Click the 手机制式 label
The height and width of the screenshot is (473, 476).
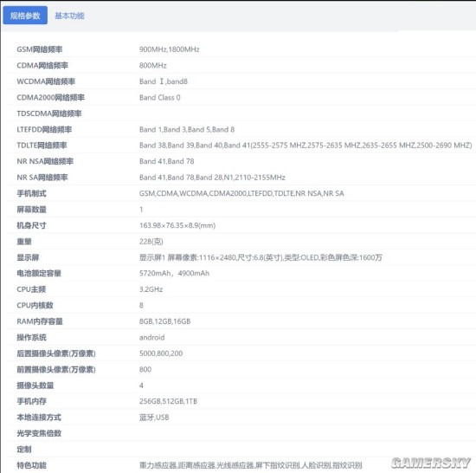tap(31, 193)
